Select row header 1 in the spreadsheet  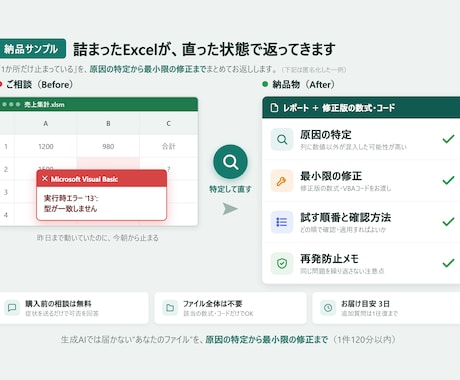pos(6,146)
